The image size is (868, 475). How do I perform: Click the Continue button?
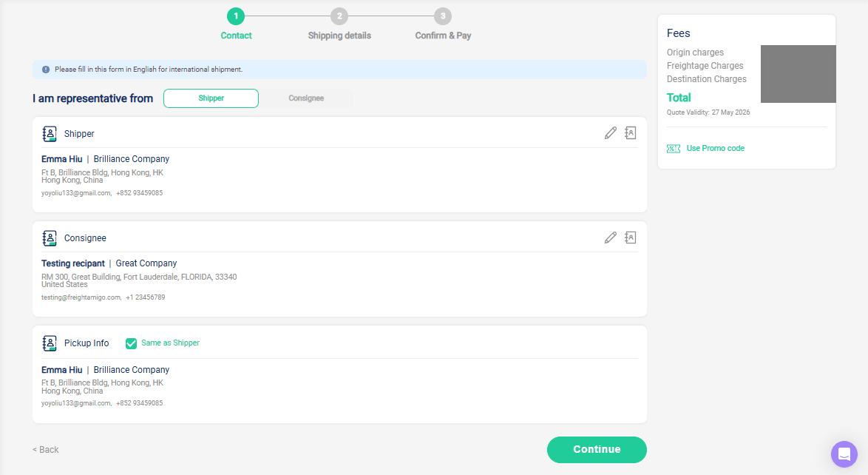[x=597, y=450]
